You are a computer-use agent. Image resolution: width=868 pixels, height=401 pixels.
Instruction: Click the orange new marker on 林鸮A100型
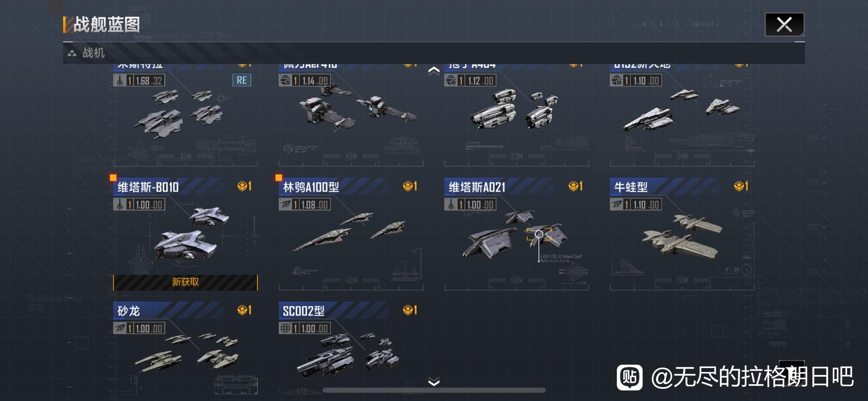point(279,177)
